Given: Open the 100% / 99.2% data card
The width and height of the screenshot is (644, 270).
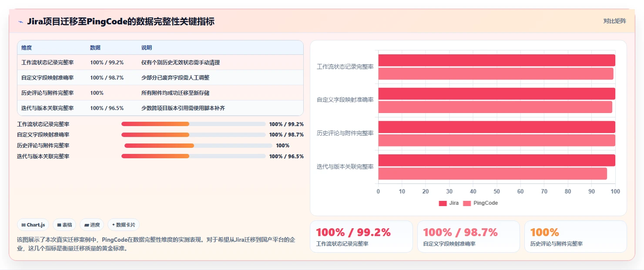Looking at the screenshot, I should pos(361,237).
